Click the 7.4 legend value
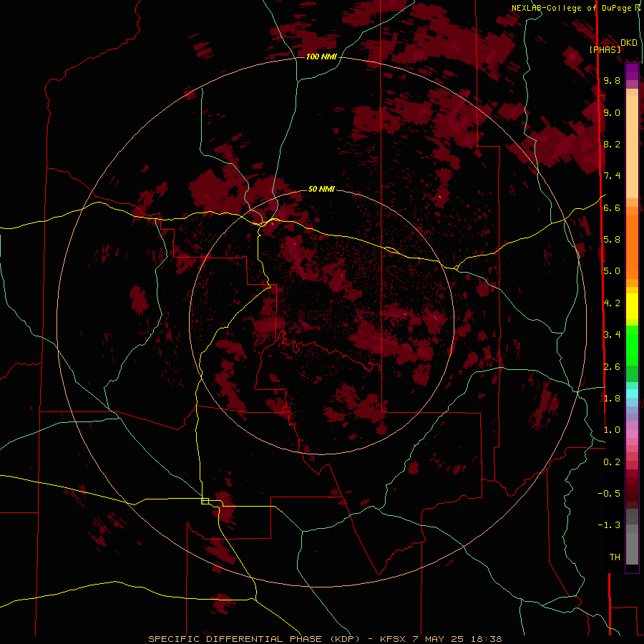 612,176
